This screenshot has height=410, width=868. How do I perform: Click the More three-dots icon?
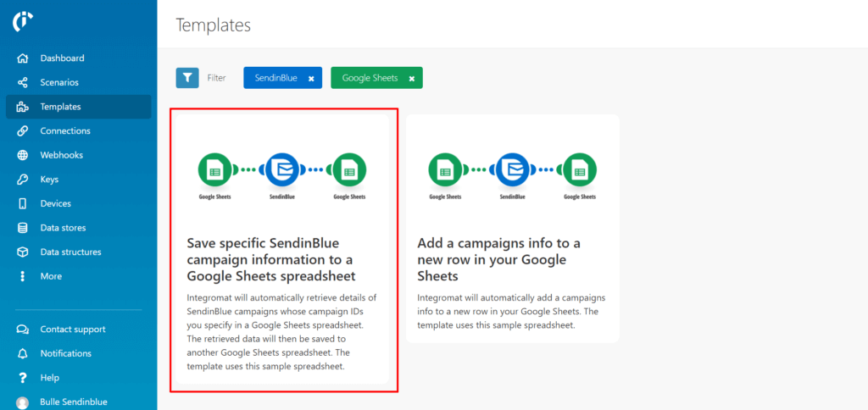[23, 276]
